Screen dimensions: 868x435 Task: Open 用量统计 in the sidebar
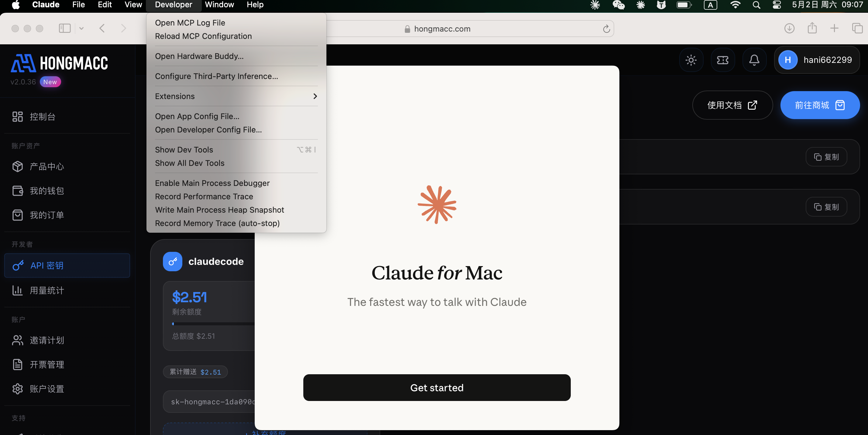click(x=67, y=291)
